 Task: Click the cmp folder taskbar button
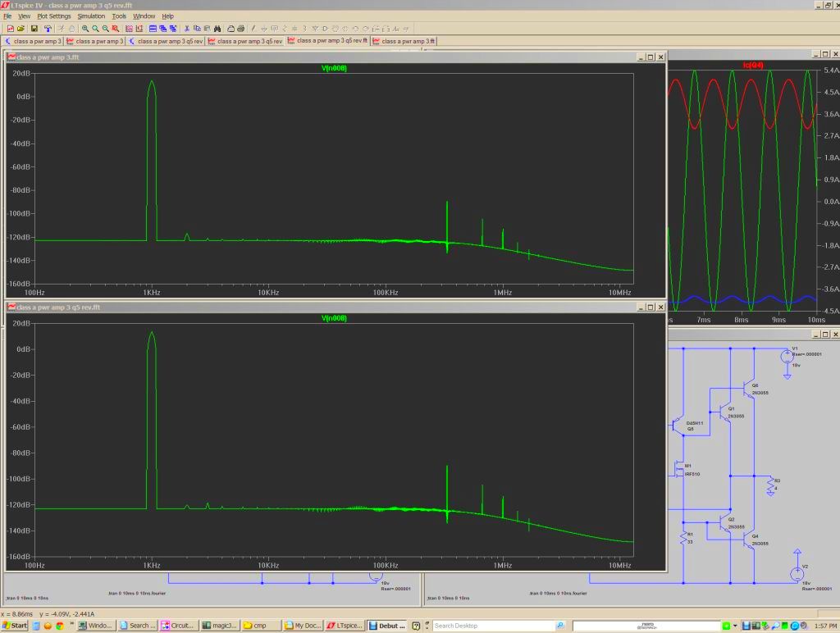tap(261, 626)
